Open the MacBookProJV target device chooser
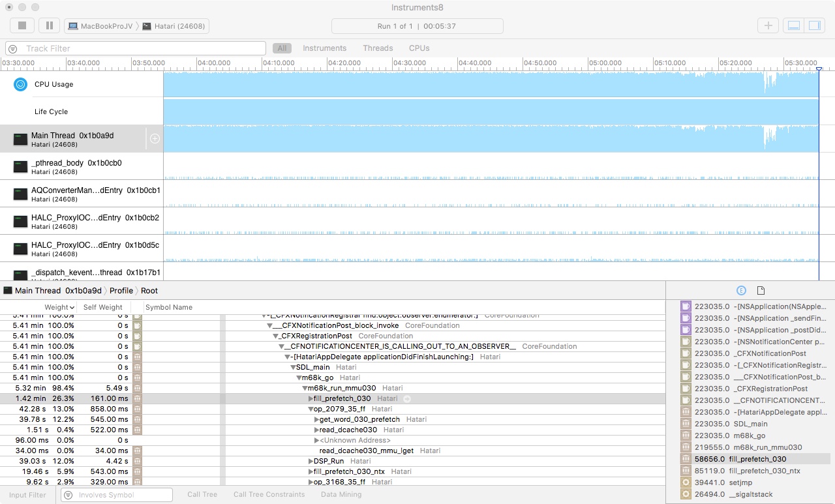The image size is (835, 504). pos(100,26)
